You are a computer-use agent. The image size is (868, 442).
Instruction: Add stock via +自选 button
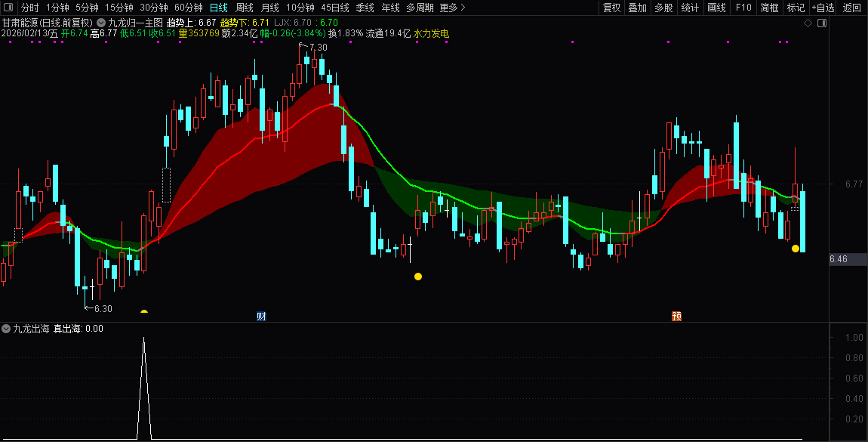pos(823,8)
